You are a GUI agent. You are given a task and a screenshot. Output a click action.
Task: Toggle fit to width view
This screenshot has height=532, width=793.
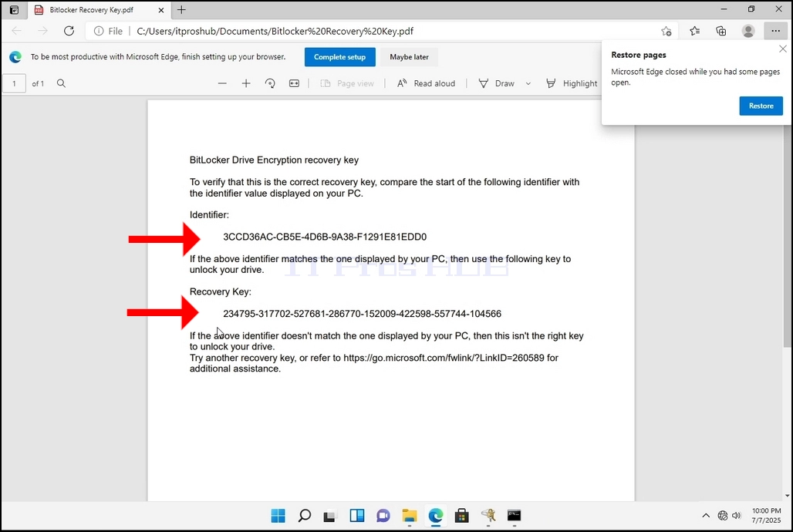tap(294, 83)
